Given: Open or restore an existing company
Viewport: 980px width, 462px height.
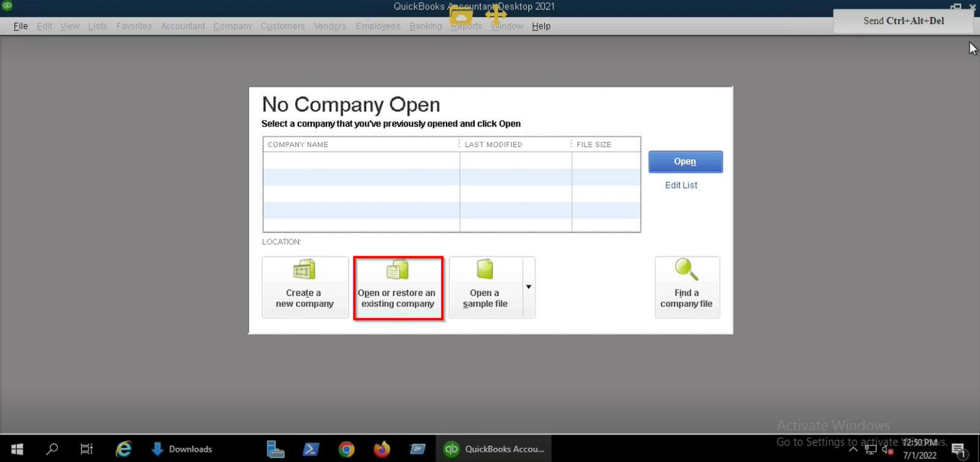Looking at the screenshot, I should click(x=398, y=287).
